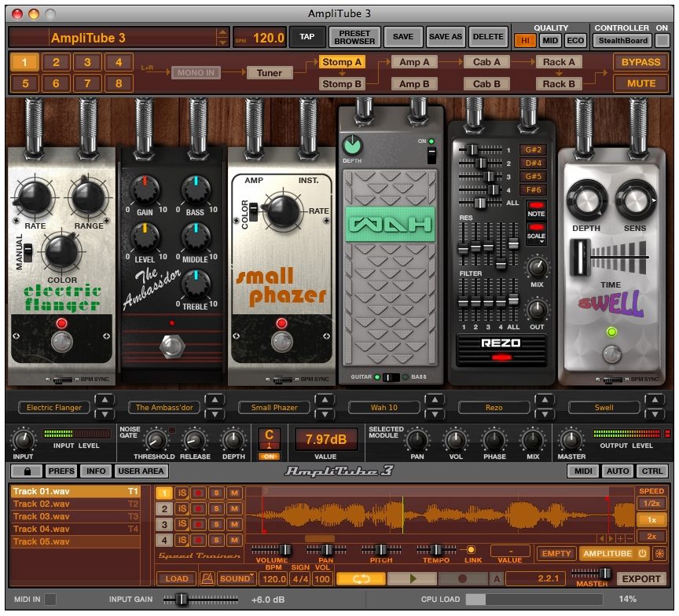Select preset slot 5
679x616 pixels.
click(24, 83)
